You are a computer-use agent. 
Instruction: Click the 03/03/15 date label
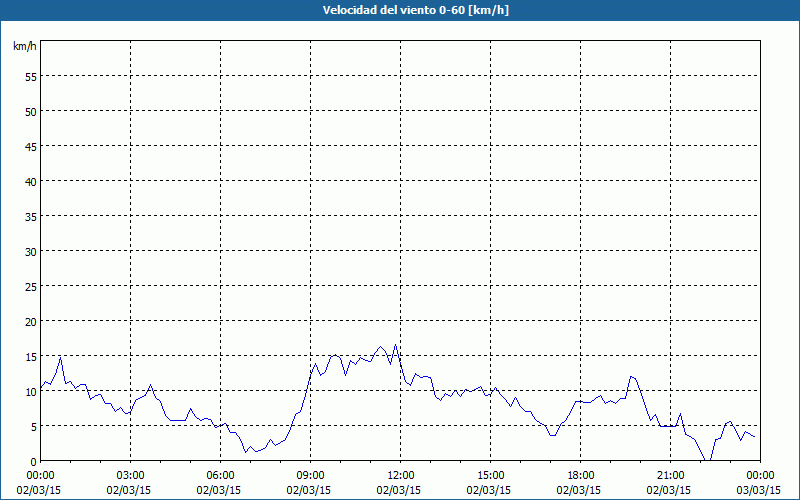tap(758, 490)
